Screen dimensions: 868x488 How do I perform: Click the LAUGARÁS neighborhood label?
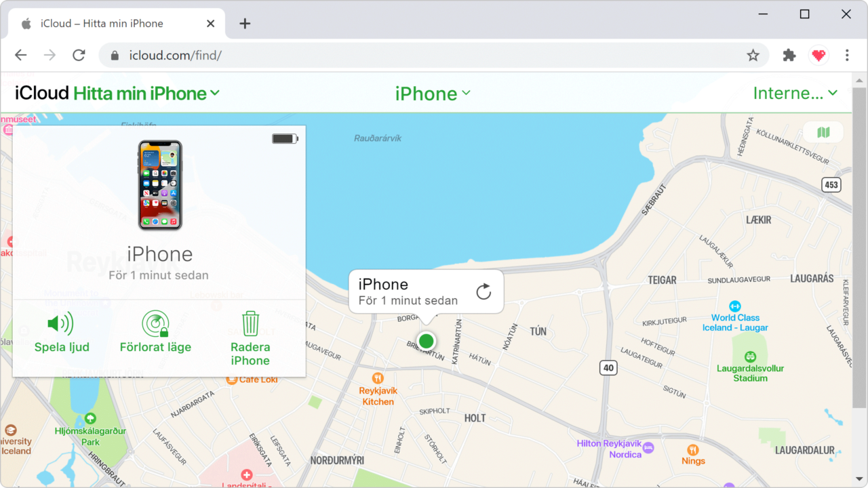pyautogui.click(x=812, y=279)
